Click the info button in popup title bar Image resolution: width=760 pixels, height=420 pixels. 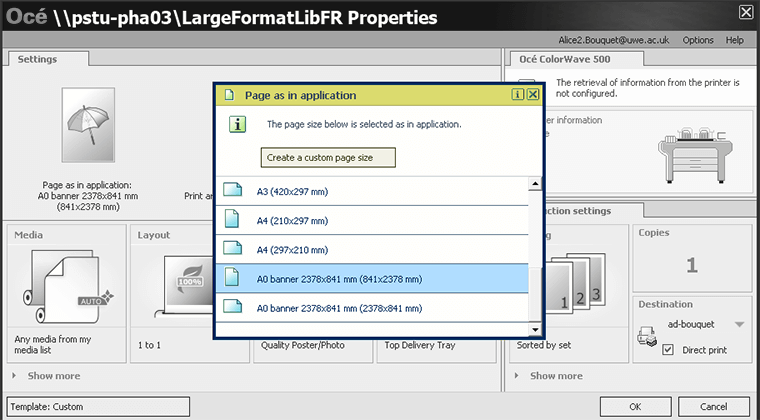(518, 94)
